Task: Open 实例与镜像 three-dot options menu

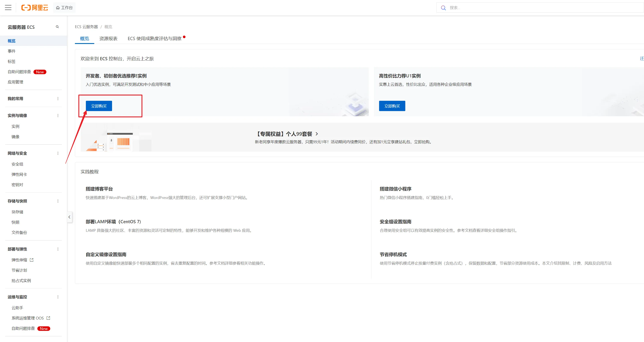Action: point(58,116)
